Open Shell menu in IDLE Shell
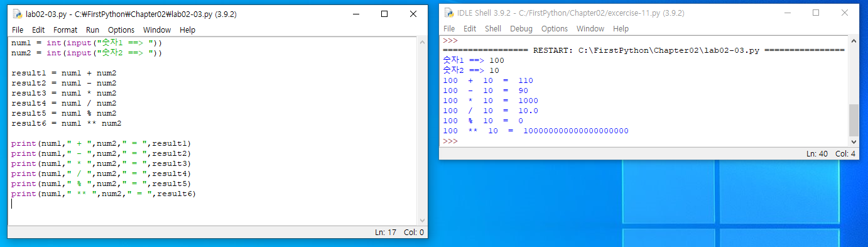Image resolution: width=868 pixels, height=247 pixels. [493, 28]
